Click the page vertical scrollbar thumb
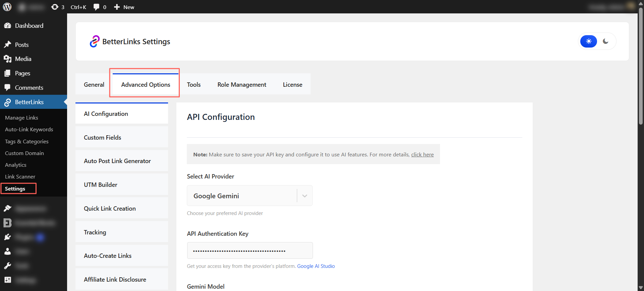The height and width of the screenshot is (291, 644). click(x=641, y=67)
